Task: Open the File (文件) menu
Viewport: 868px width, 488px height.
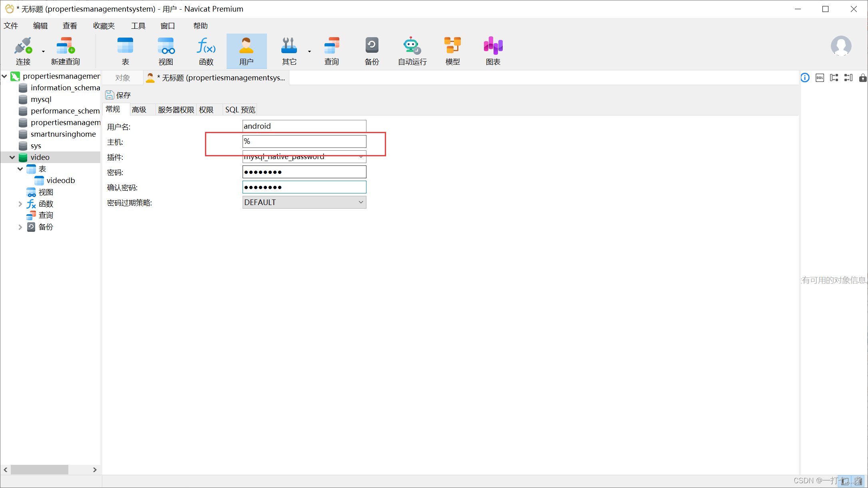Action: (x=11, y=26)
